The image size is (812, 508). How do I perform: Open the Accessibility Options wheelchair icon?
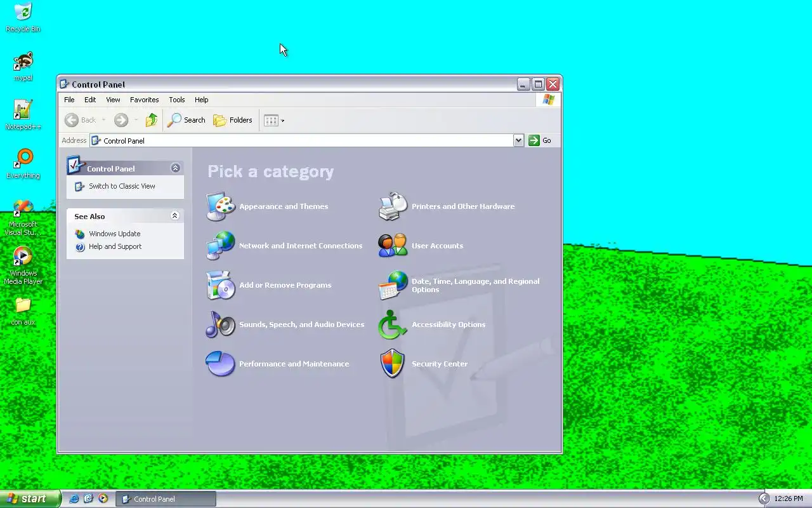click(393, 324)
